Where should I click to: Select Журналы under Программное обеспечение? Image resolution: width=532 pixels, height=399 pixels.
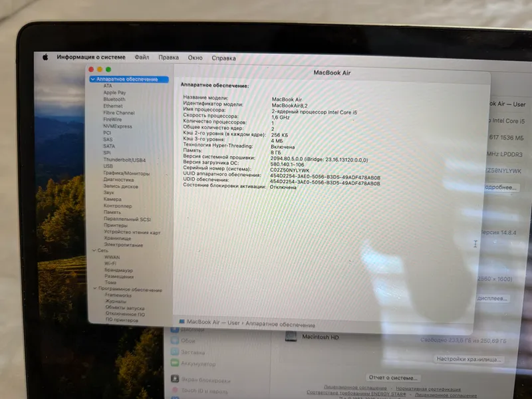pyautogui.click(x=116, y=301)
